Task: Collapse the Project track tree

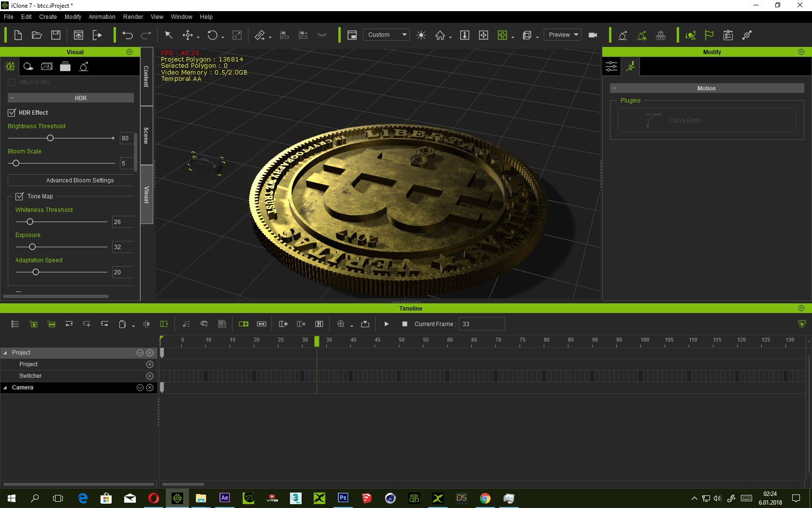Action: click(5, 353)
